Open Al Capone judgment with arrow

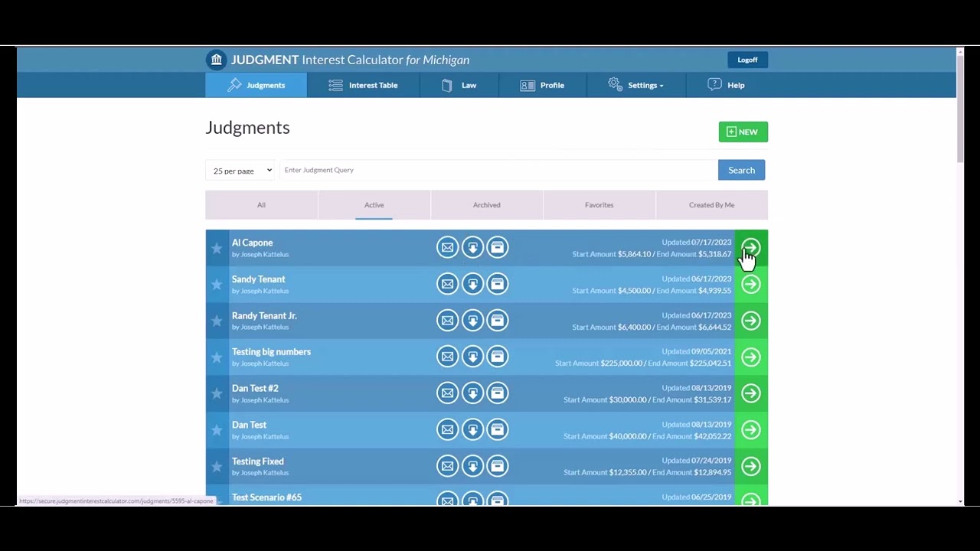coord(751,248)
